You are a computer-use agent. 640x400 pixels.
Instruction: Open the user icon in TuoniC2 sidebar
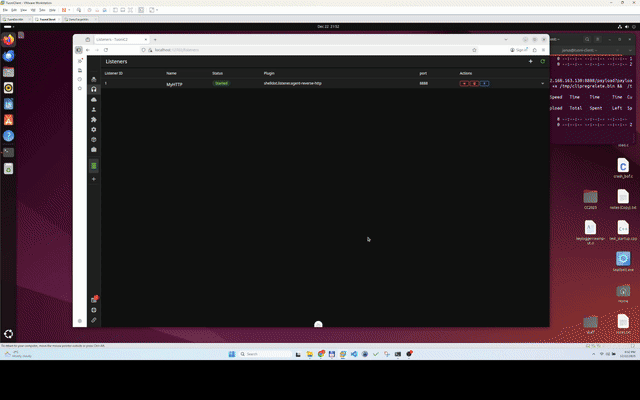click(x=94, y=109)
